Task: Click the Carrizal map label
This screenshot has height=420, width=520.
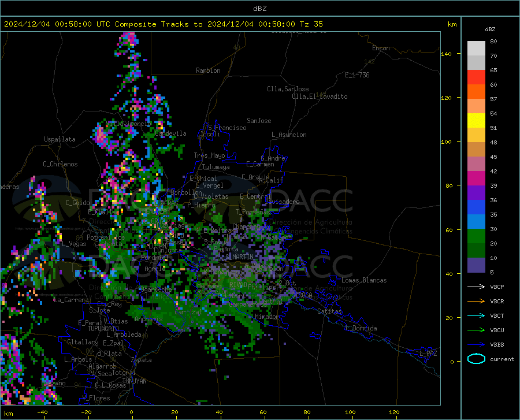Action: [188, 313]
